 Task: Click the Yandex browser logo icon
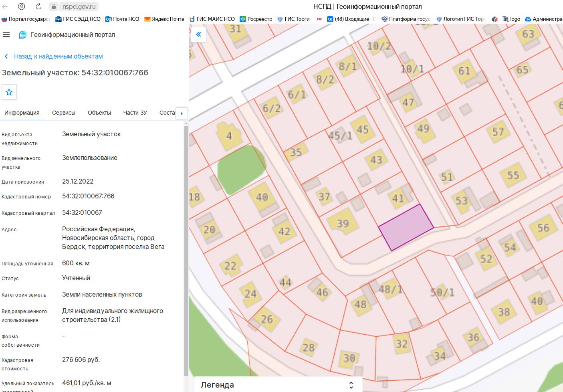tap(22, 6)
